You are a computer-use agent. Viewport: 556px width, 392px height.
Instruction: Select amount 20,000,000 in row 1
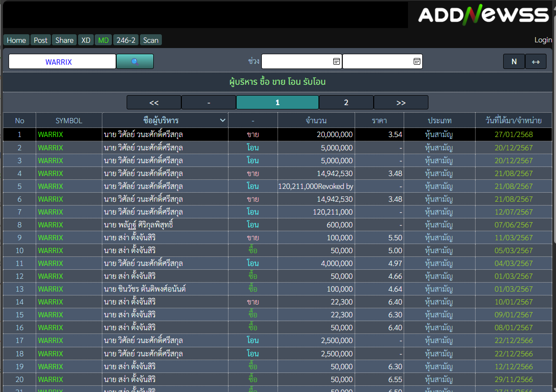click(335, 135)
